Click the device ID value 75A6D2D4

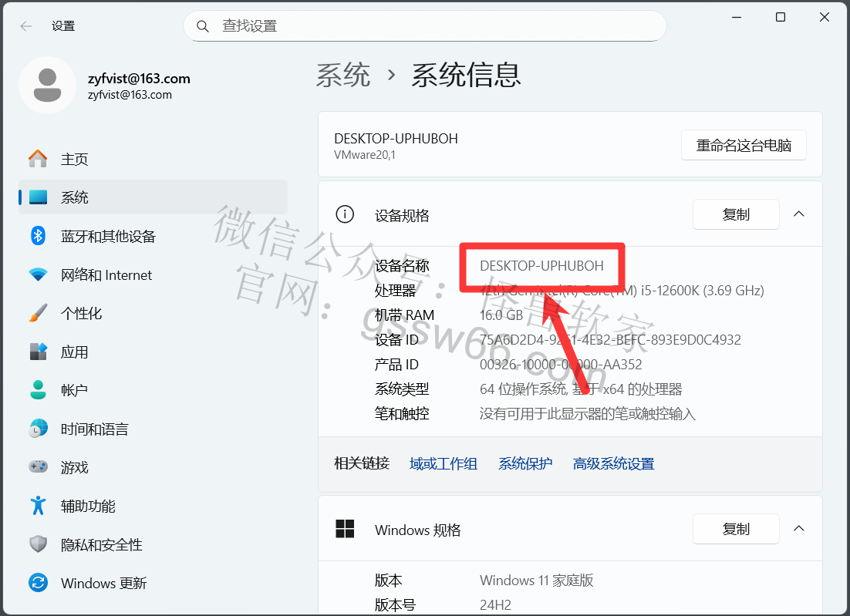610,340
